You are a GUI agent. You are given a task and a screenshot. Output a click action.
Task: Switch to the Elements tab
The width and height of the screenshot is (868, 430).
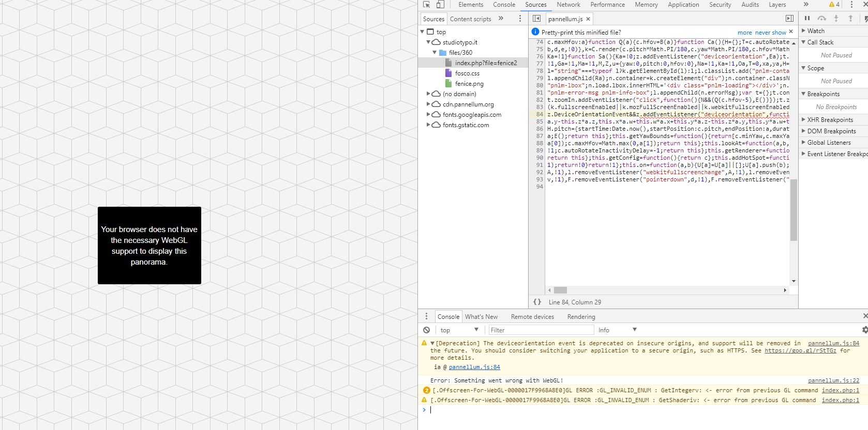(471, 5)
